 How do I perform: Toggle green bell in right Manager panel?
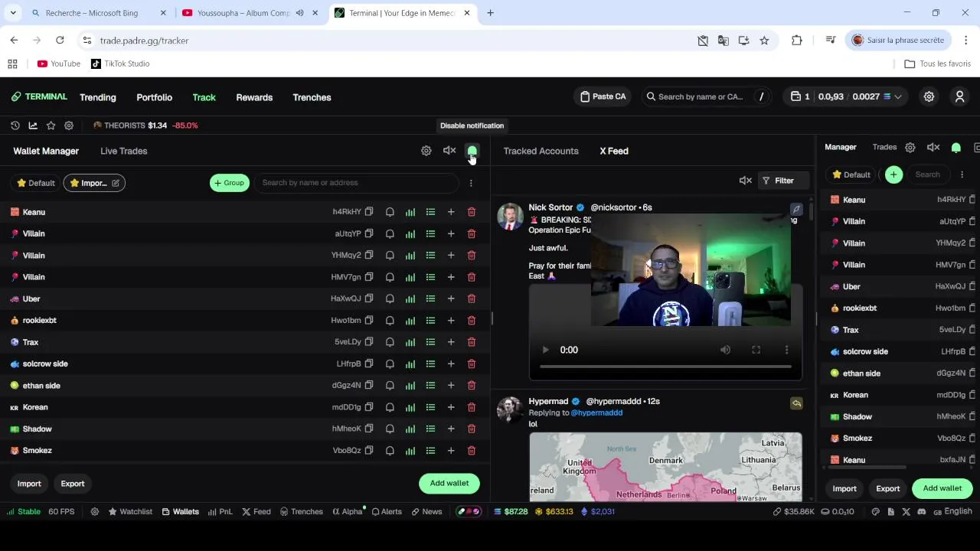[x=956, y=147]
